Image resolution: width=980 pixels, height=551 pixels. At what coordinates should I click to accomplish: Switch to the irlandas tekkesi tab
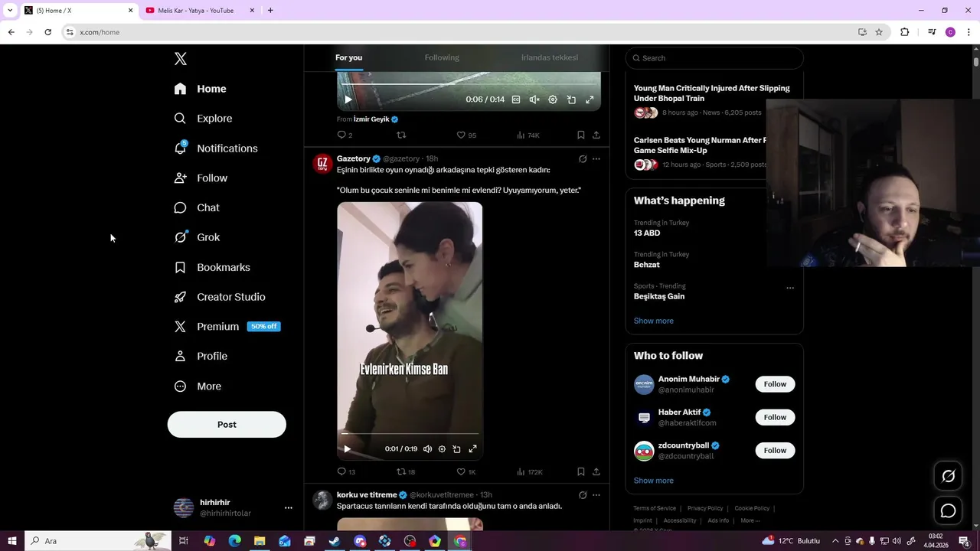550,57
